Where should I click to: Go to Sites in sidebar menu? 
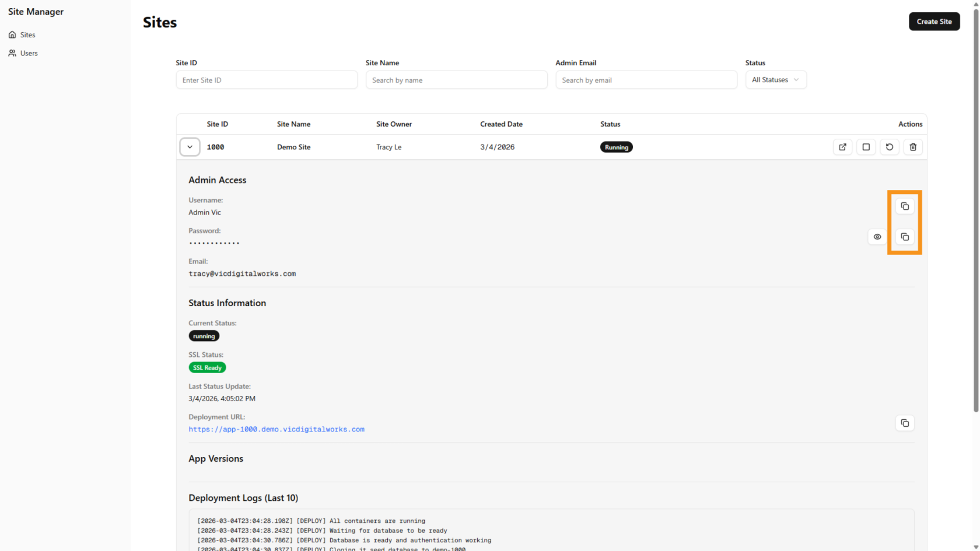click(27, 35)
